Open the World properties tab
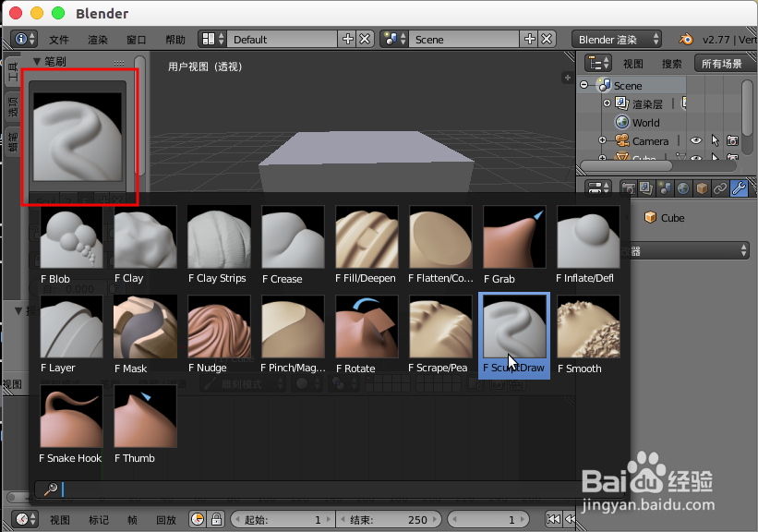Image resolution: width=758 pixels, height=532 pixels. [683, 188]
